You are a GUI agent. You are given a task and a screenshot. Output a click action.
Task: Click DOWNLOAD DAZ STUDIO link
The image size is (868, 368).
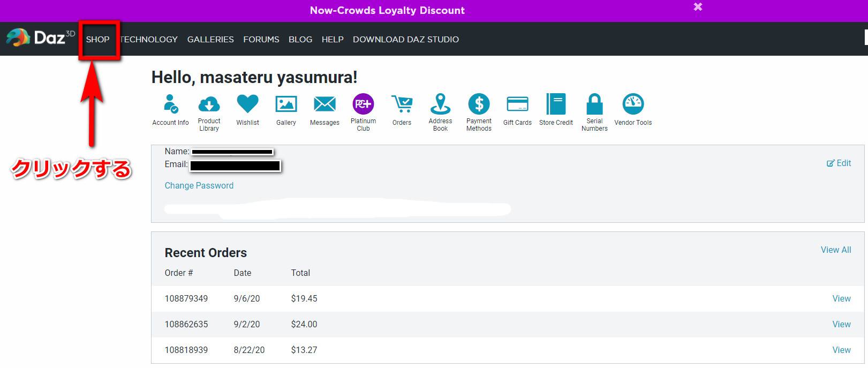click(406, 39)
